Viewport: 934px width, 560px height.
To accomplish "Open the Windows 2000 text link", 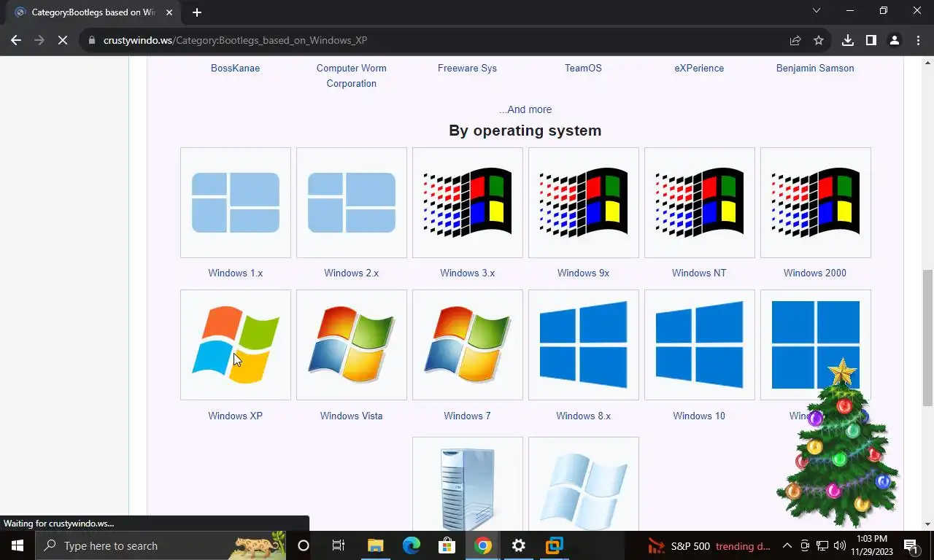I will [815, 273].
